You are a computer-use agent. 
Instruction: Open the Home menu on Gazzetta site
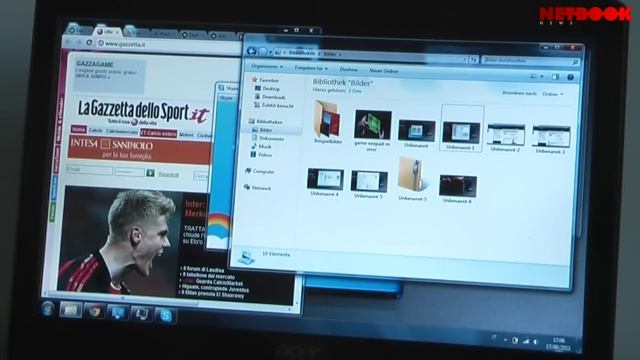click(78, 129)
